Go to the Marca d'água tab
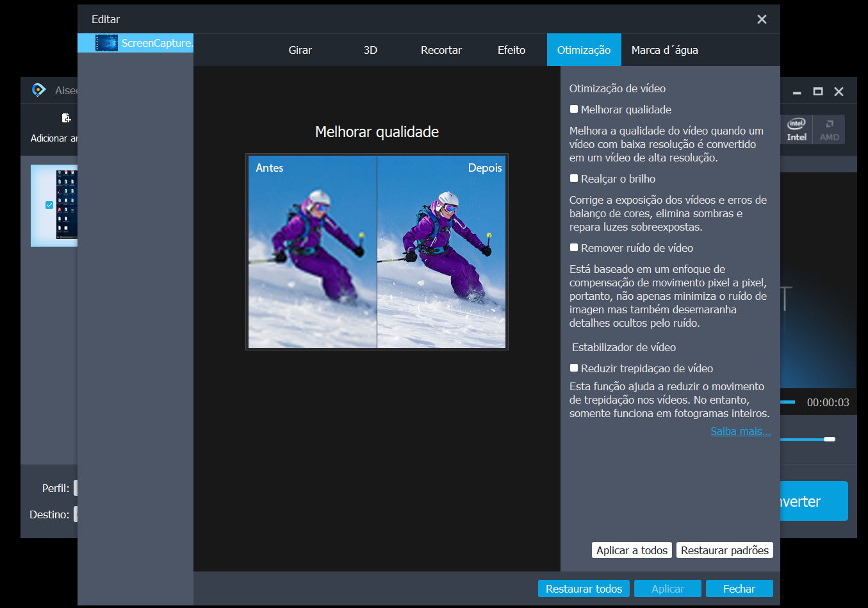 click(x=664, y=50)
